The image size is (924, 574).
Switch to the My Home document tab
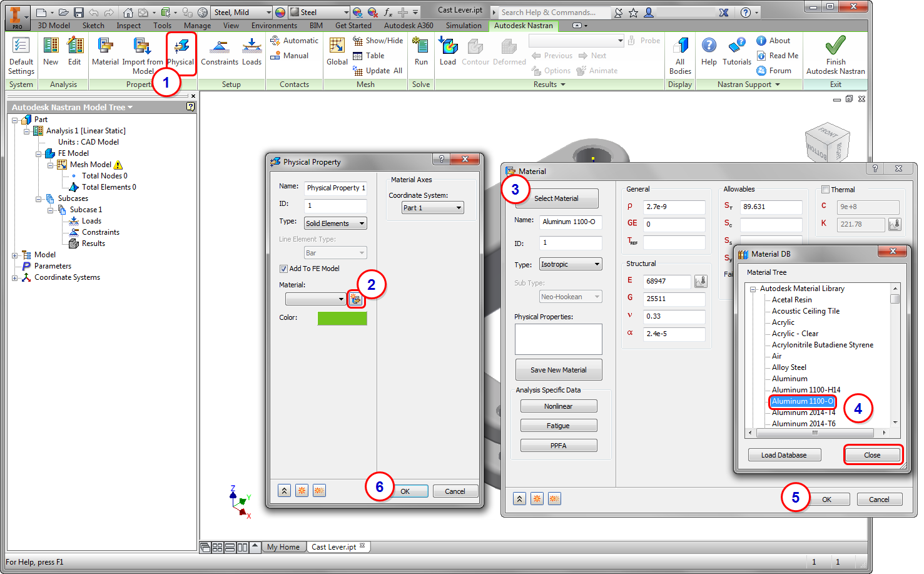[x=283, y=547]
